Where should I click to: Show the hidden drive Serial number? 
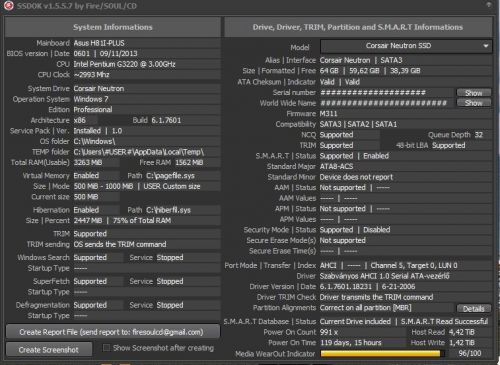pyautogui.click(x=474, y=93)
